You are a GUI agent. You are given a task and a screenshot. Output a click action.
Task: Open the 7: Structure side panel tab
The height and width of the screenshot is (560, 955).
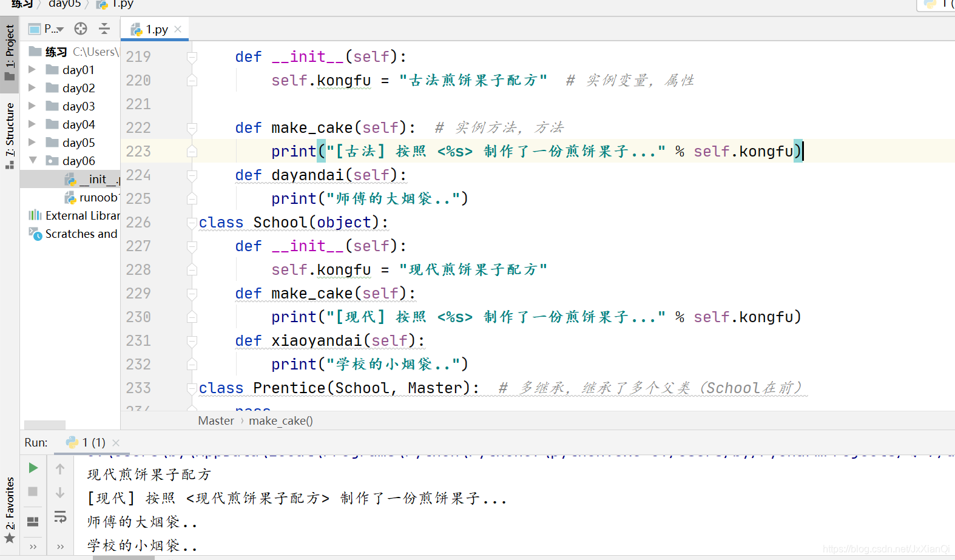pos(9,136)
